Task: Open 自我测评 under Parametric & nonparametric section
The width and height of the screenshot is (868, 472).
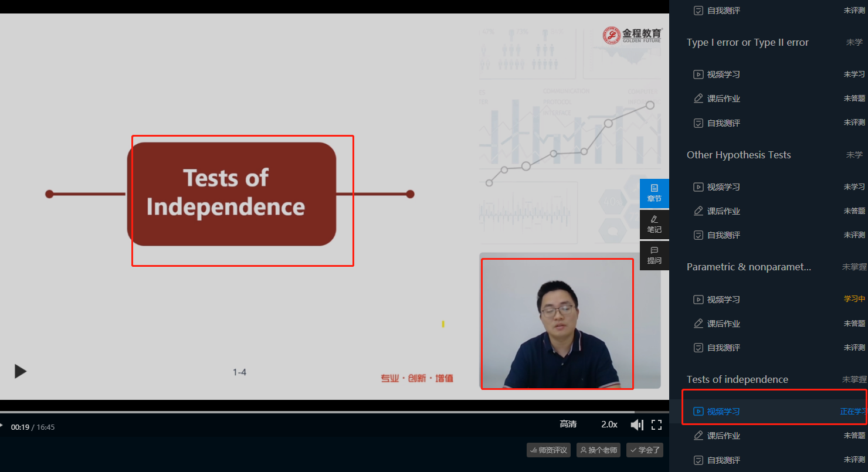Action: pos(723,348)
